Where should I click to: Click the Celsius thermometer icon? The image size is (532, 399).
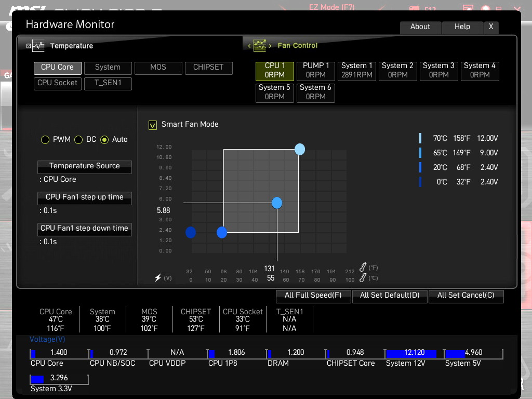point(363,277)
